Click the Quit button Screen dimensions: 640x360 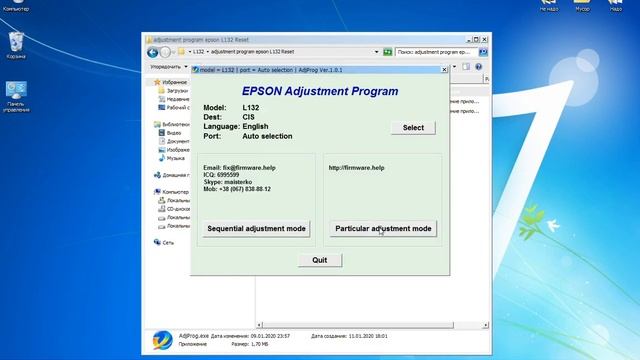click(320, 260)
